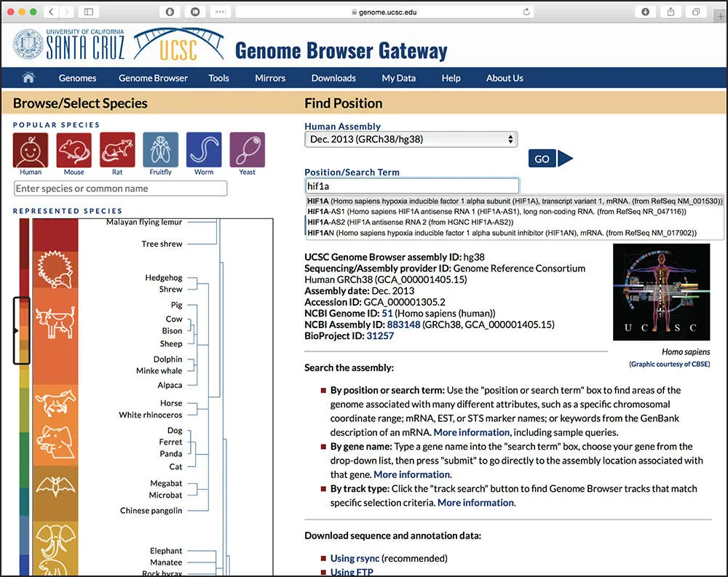The image size is (728, 577).
Task: Choose HIF1AN inhibitor suggestion
Action: pyautogui.click(x=515, y=233)
